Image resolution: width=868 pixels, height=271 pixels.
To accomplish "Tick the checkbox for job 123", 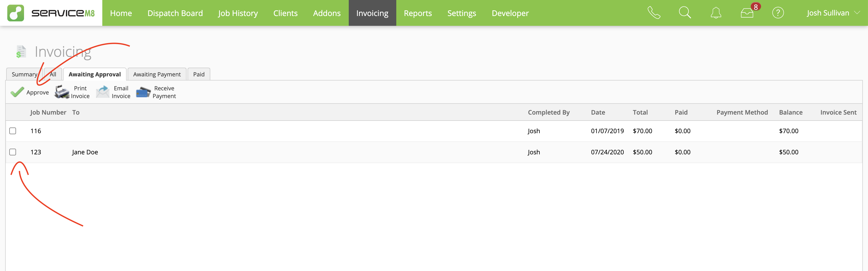I will point(13,152).
